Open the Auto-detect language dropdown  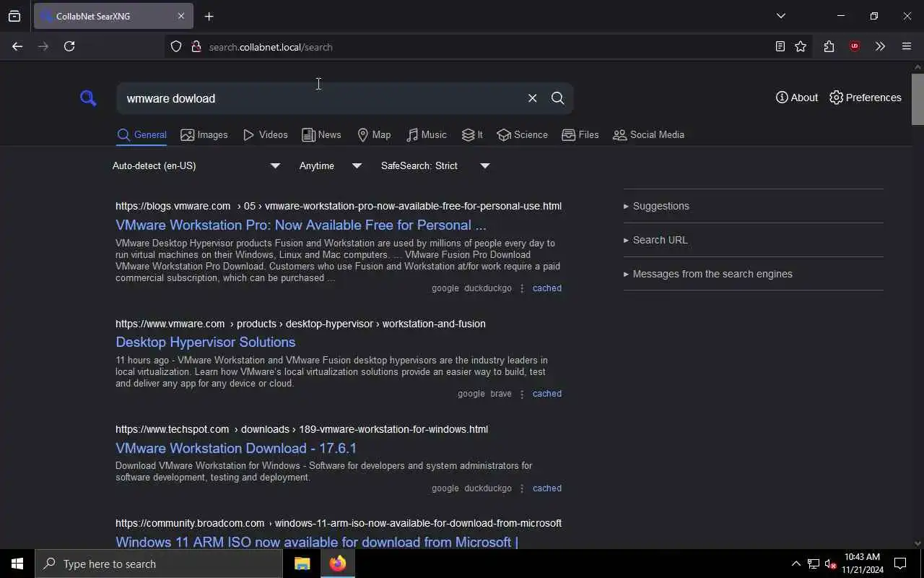[x=196, y=165]
